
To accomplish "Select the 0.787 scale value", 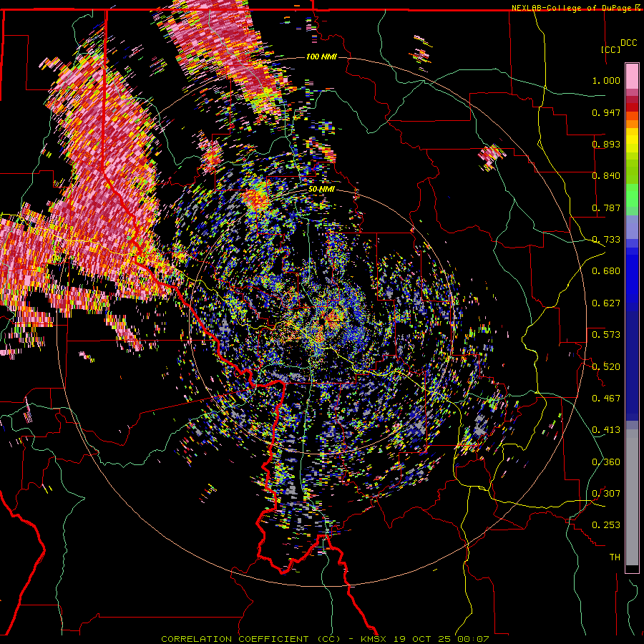I will coord(606,208).
